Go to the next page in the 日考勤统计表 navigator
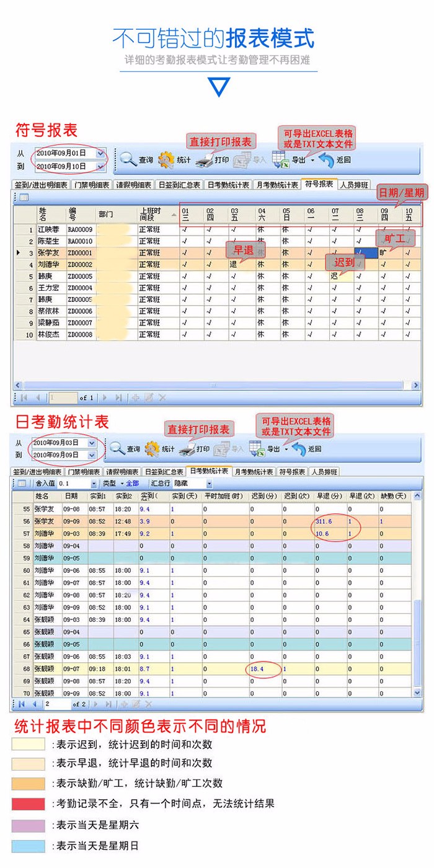Image resolution: width=434 pixels, height=868 pixels. tap(95, 704)
